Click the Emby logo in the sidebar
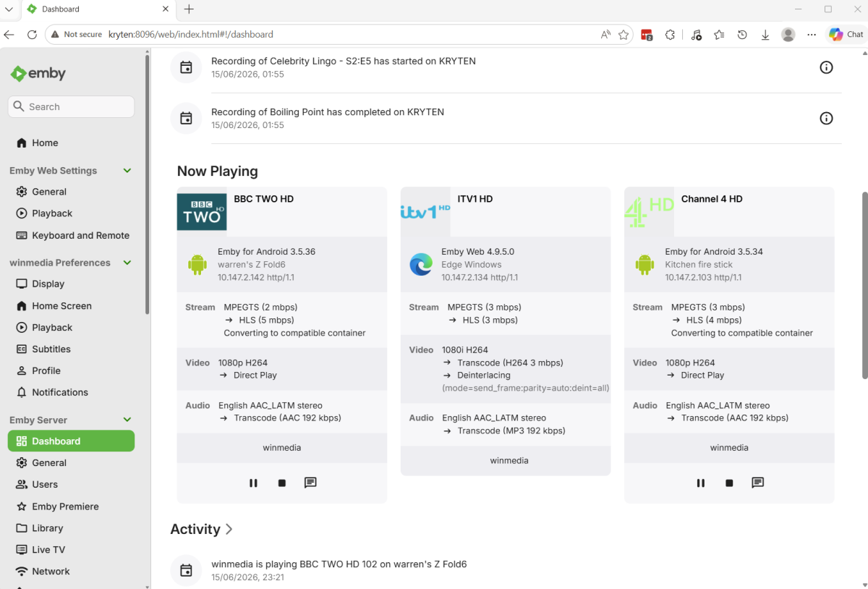 (x=38, y=73)
